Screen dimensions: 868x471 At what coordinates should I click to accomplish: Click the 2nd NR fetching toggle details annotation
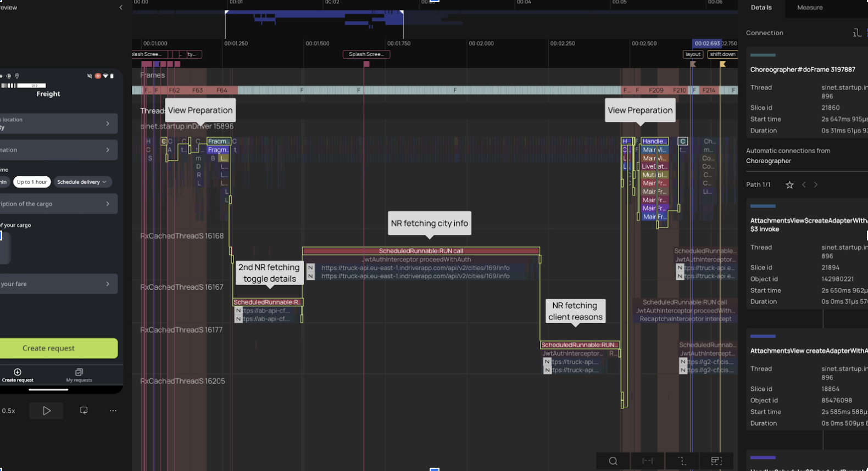269,273
